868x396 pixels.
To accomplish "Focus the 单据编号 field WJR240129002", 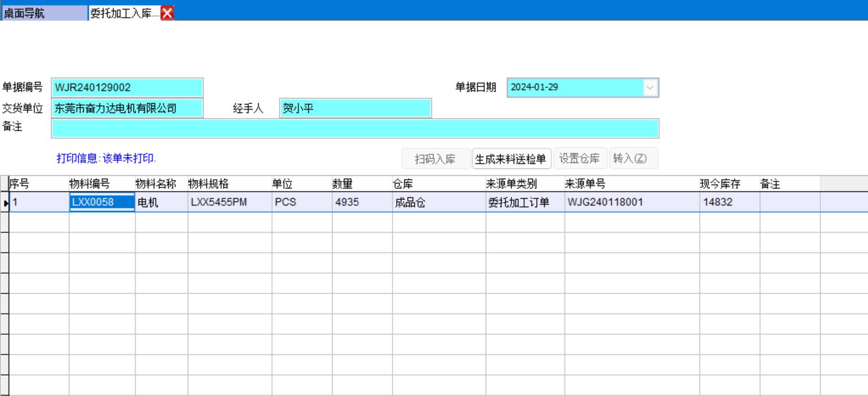I will [x=127, y=88].
